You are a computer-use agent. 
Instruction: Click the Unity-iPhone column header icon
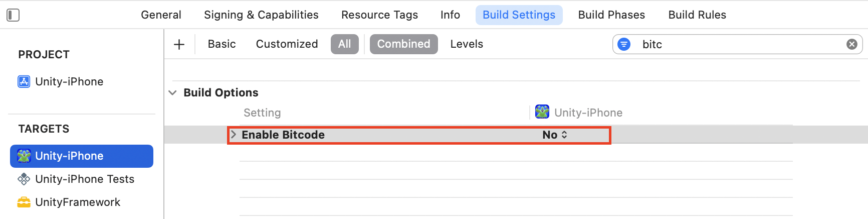click(542, 112)
